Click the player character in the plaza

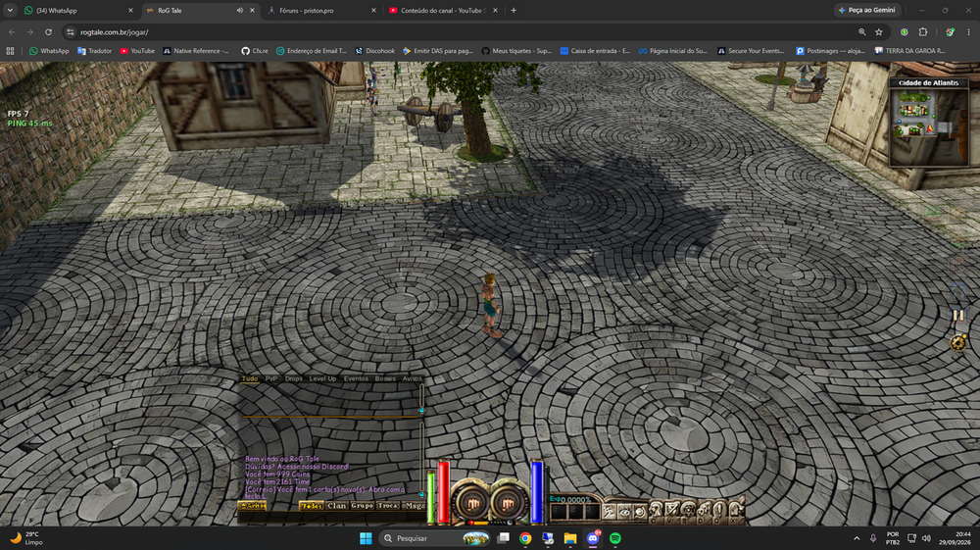(491, 305)
